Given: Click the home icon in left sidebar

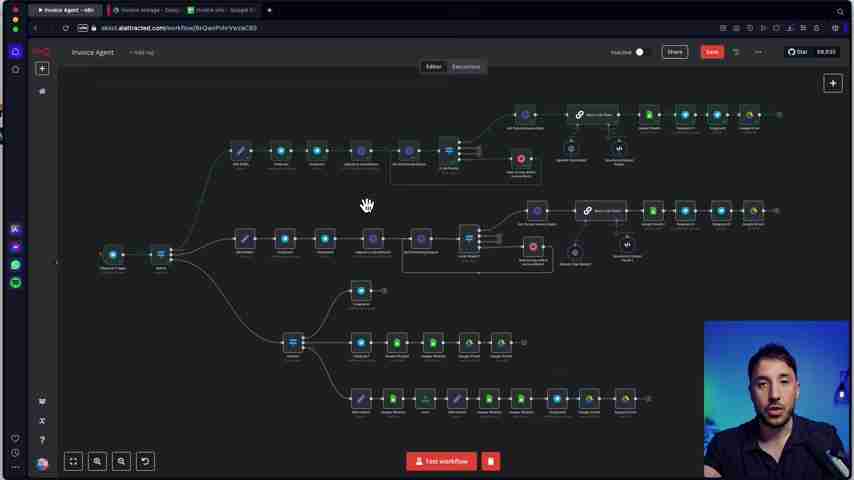Looking at the screenshot, I should (42, 91).
